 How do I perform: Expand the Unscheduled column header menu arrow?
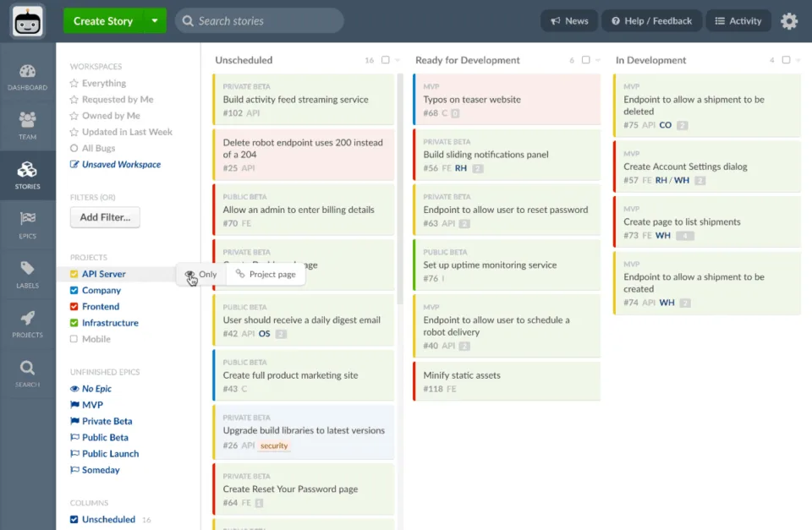(x=398, y=61)
